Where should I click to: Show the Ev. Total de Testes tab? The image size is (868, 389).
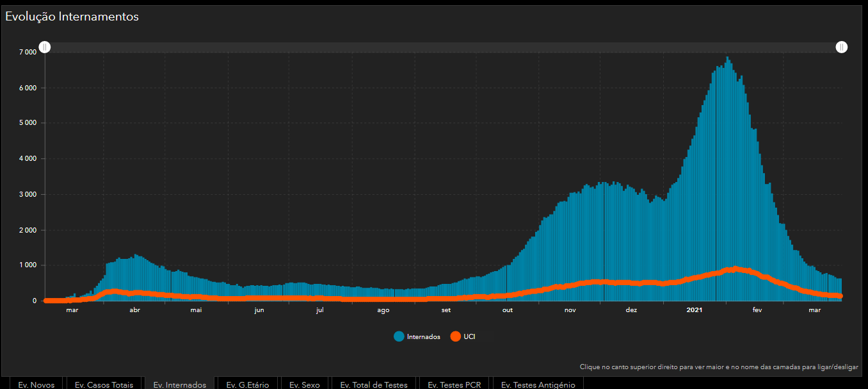tap(373, 384)
